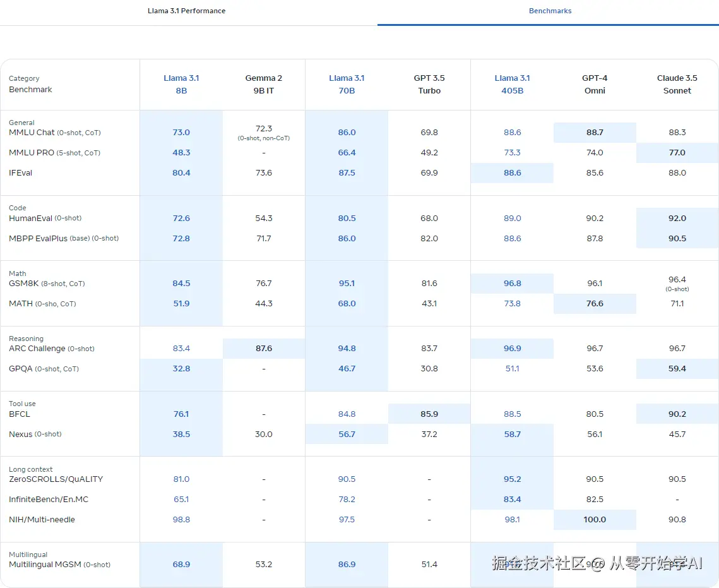Click the GSM8K benchmark label
The height and width of the screenshot is (588, 719).
click(47, 284)
